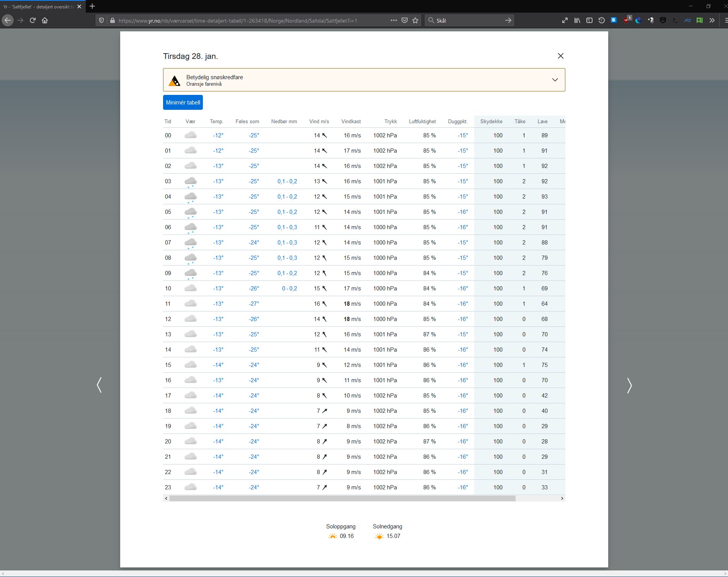Go to browser home page

45,20
